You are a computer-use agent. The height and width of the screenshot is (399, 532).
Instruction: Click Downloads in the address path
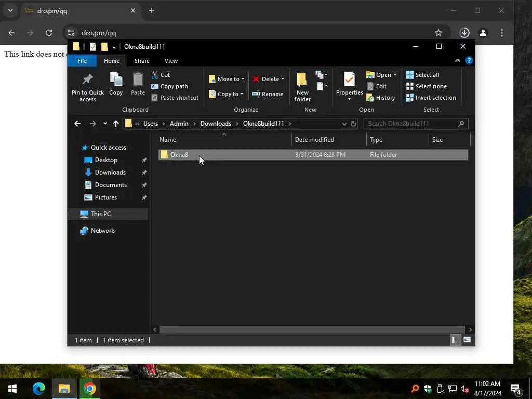[216, 124]
